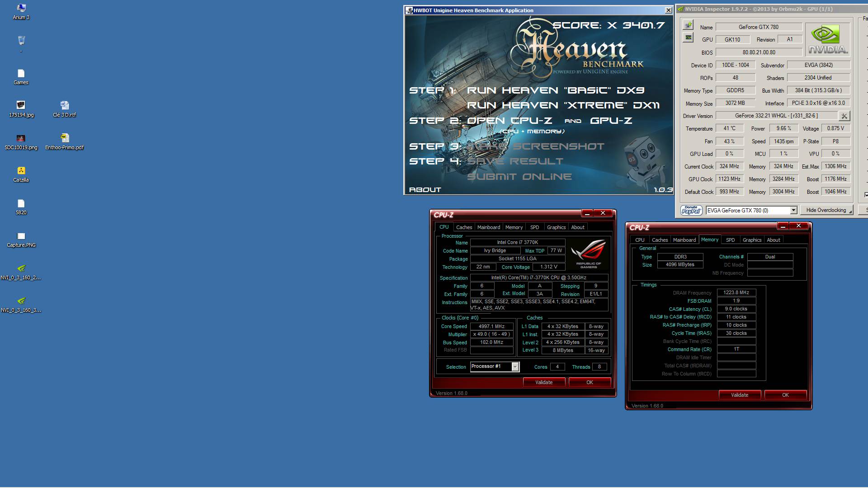Select the Games file icon

point(21,76)
